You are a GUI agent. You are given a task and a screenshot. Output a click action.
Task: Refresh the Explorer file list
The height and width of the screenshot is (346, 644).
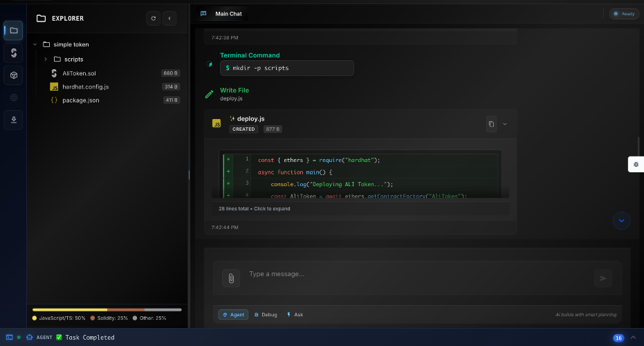pos(153,18)
